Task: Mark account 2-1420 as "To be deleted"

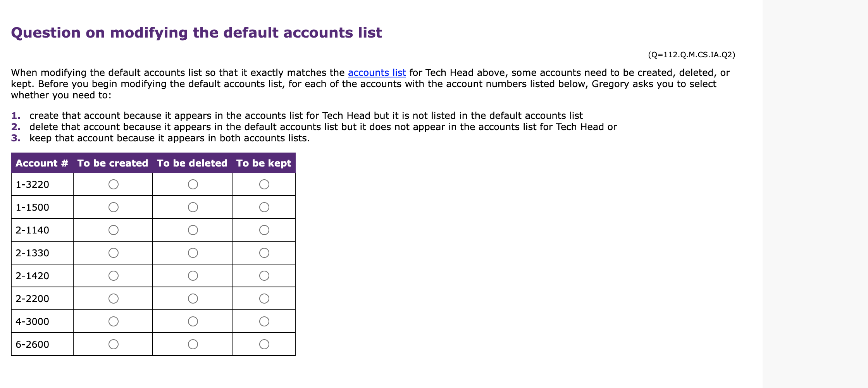Action: click(193, 276)
